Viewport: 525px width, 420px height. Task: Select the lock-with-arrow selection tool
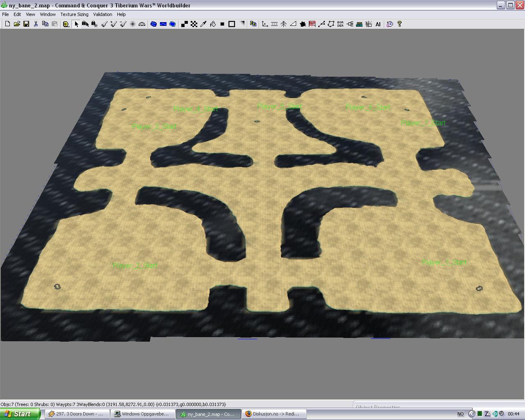pos(85,24)
